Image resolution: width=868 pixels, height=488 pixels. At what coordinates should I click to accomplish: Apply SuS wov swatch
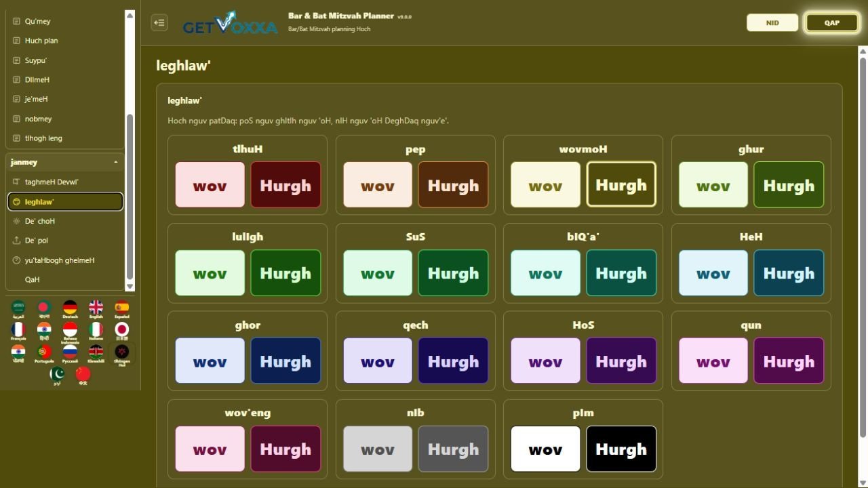pos(378,273)
